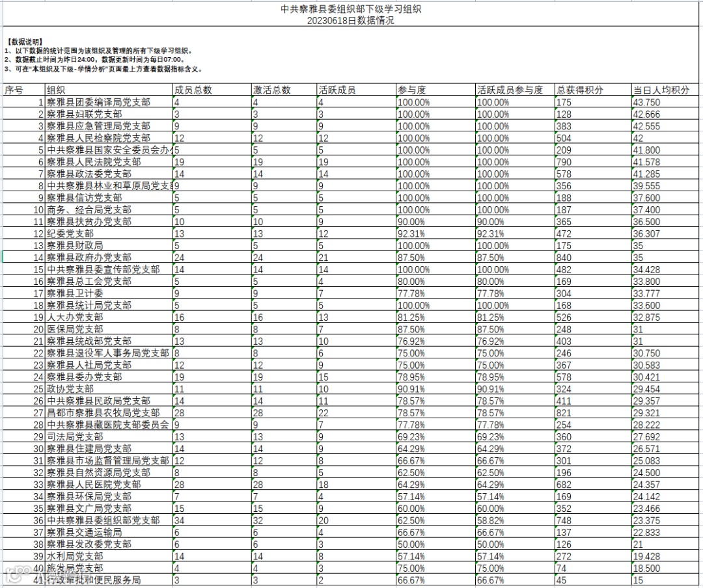Image resolution: width=703 pixels, height=588 pixels.
Task: Select the 当日人均积分 header cell
Action: (665, 90)
